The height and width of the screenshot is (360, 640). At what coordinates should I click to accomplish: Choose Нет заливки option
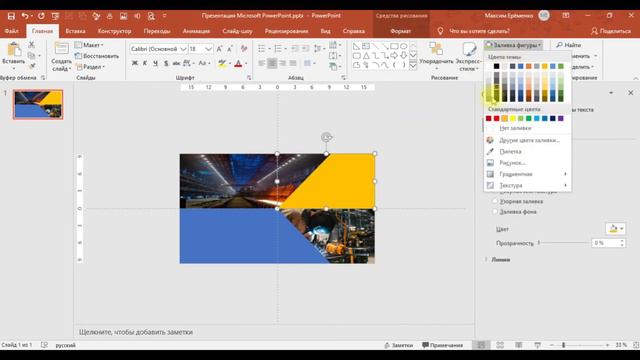coord(515,128)
